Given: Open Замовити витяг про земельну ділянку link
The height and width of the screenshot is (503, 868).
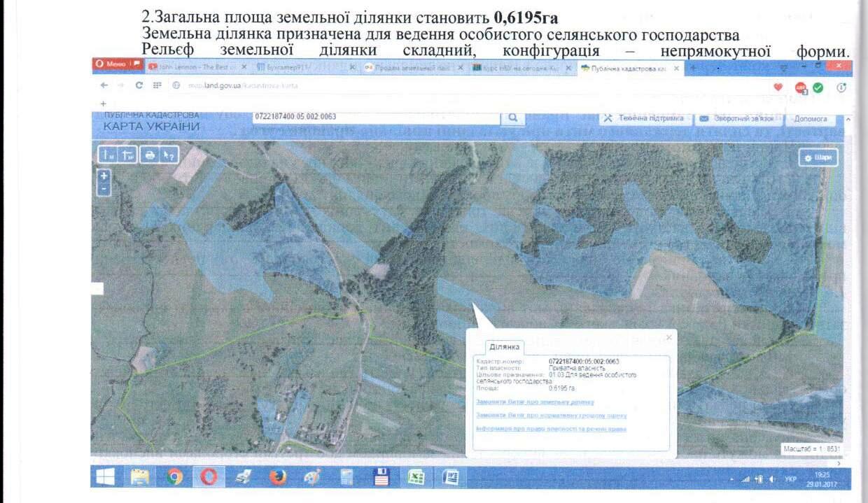Looking at the screenshot, I should tap(535, 402).
